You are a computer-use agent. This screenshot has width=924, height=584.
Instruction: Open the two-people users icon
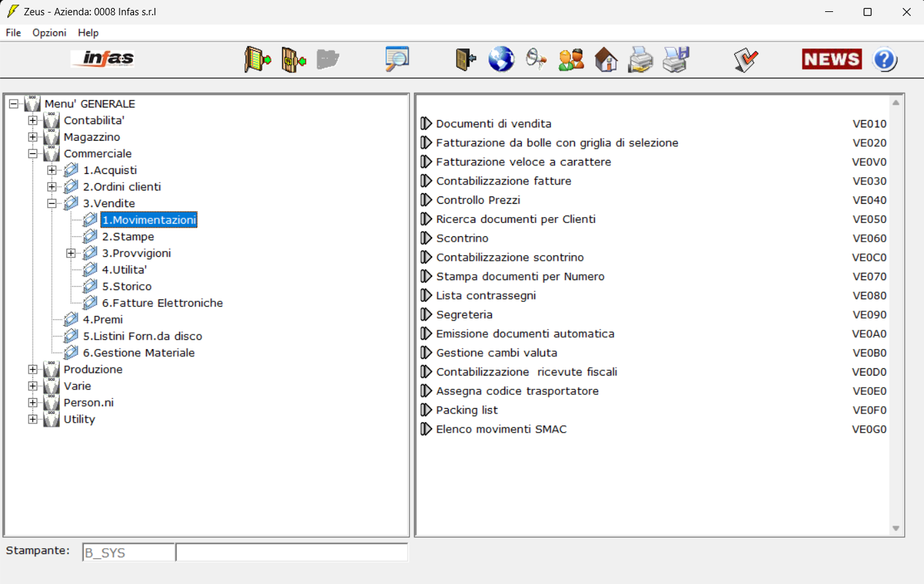pyautogui.click(x=571, y=59)
